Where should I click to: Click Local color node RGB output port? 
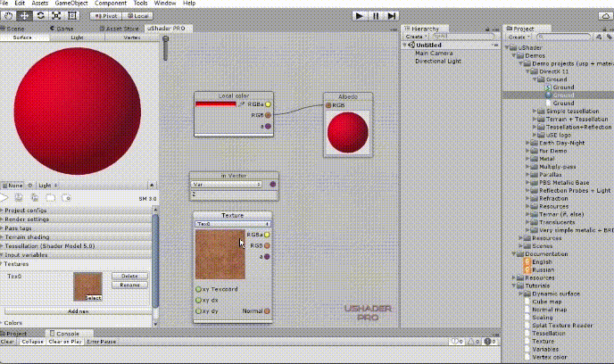pyautogui.click(x=268, y=115)
